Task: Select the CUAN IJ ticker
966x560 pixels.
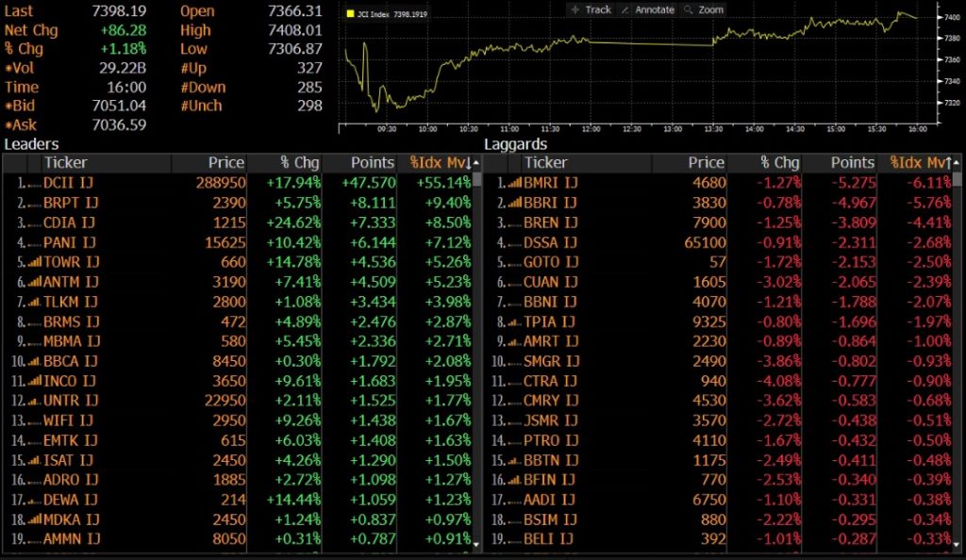Action: pos(551,283)
